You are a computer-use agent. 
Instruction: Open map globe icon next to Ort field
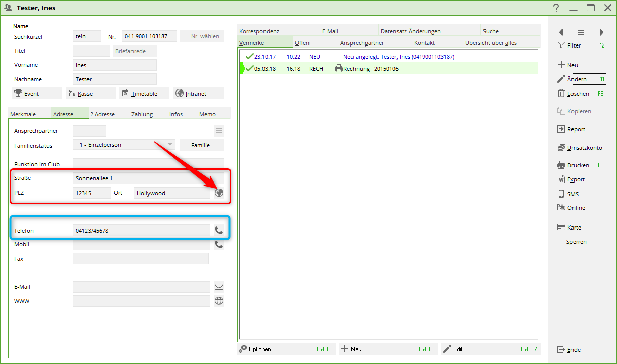(x=218, y=193)
